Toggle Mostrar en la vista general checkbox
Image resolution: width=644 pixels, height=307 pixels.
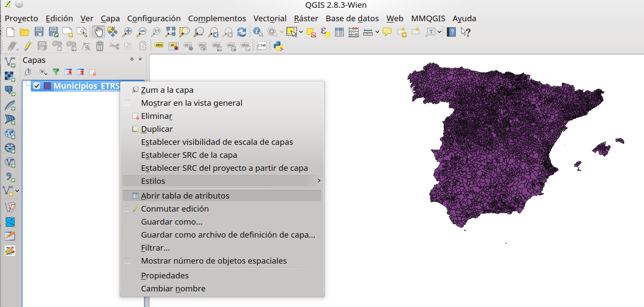tap(127, 103)
